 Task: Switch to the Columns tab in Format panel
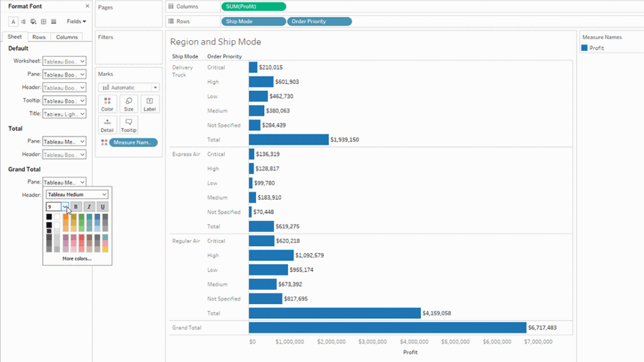pos(67,36)
